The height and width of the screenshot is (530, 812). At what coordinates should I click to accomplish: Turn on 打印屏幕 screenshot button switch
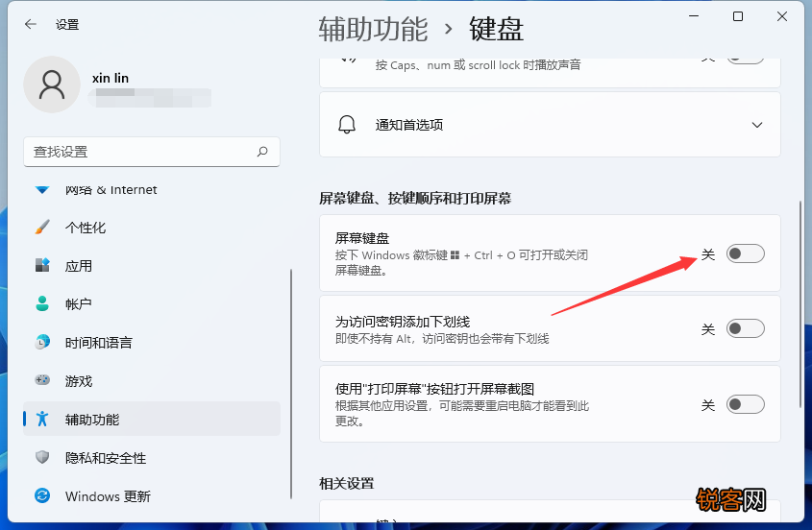pyautogui.click(x=745, y=404)
